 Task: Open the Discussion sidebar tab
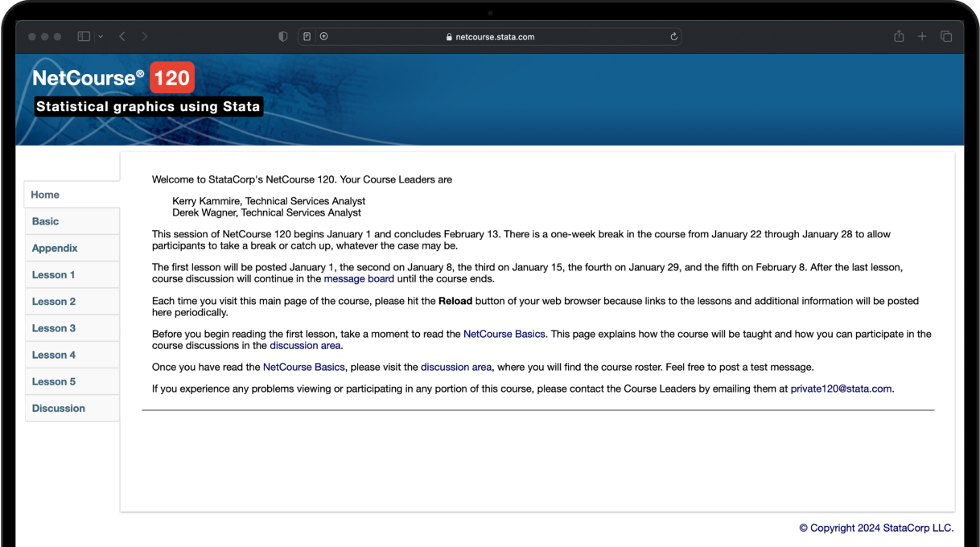(x=59, y=409)
